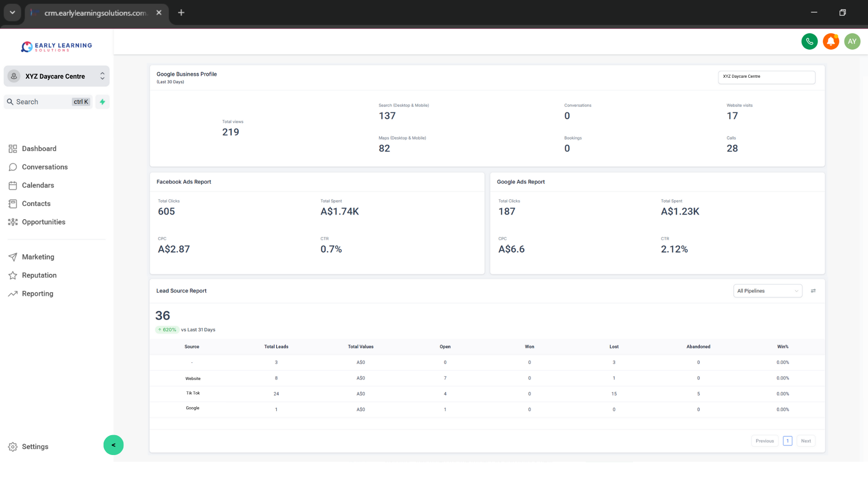Collapse the sidebar with the green arrow
Image resolution: width=868 pixels, height=488 pixels.
(x=113, y=445)
